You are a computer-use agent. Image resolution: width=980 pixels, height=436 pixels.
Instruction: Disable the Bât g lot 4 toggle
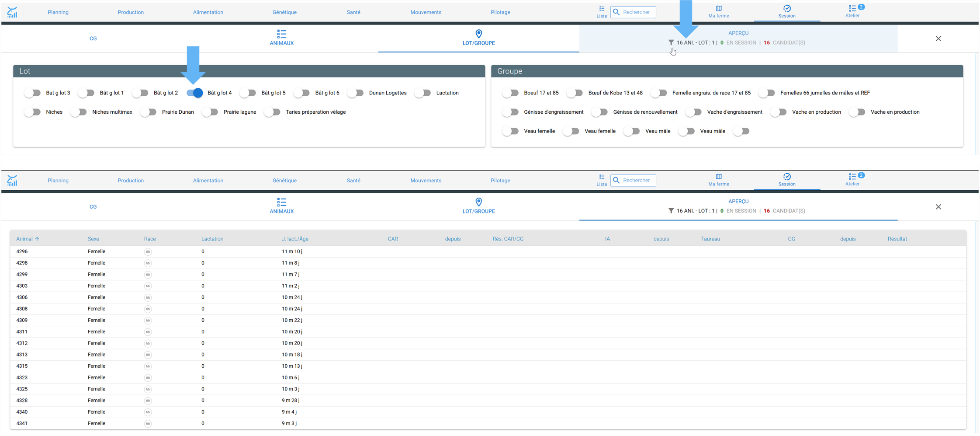click(195, 93)
